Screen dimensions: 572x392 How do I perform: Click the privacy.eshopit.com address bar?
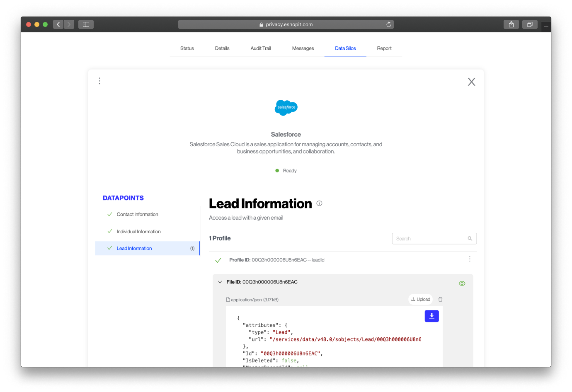(x=286, y=24)
